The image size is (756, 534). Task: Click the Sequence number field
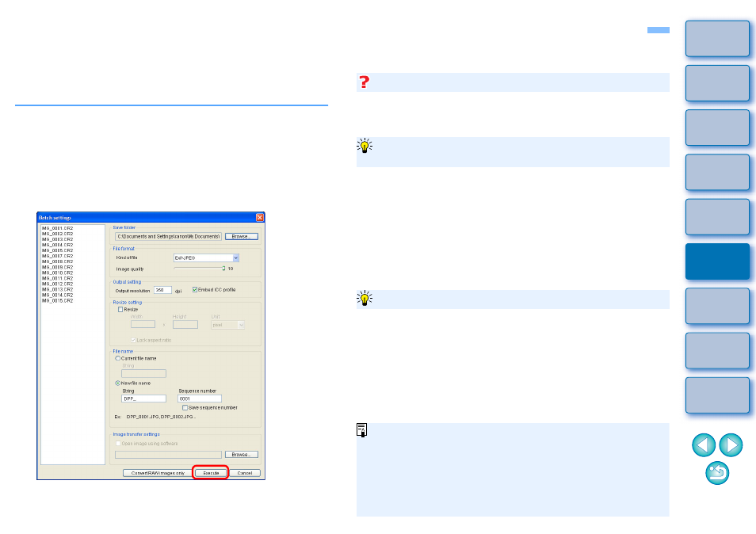[200, 399]
